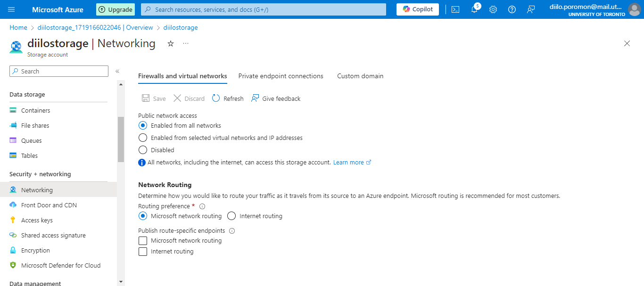644x286 pixels.
Task: Click inside the sidebar Search box
Action: pyautogui.click(x=58, y=71)
